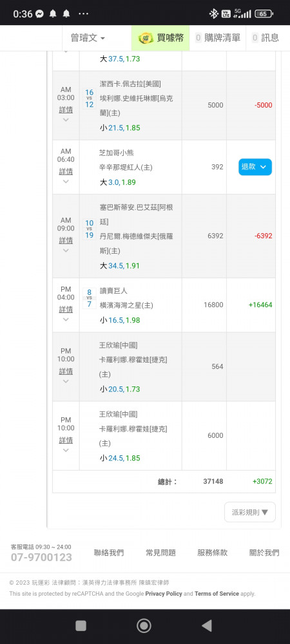
Task: Click the coin icon beside 買嚎幣
Action: coord(146,38)
